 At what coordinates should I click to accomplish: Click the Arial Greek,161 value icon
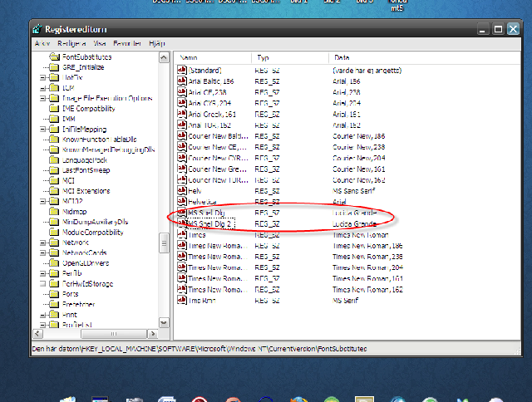click(182, 114)
